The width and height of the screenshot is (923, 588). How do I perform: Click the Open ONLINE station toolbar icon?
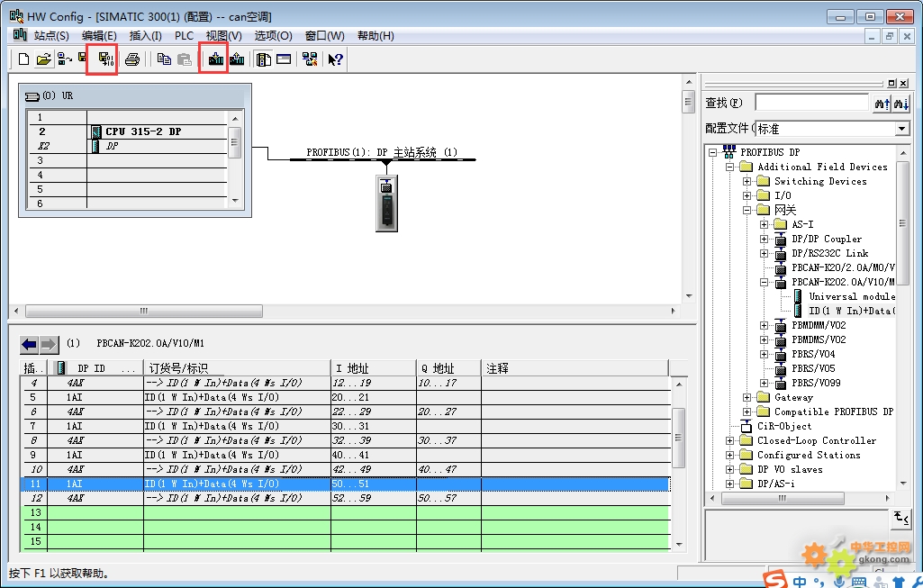tap(65, 59)
